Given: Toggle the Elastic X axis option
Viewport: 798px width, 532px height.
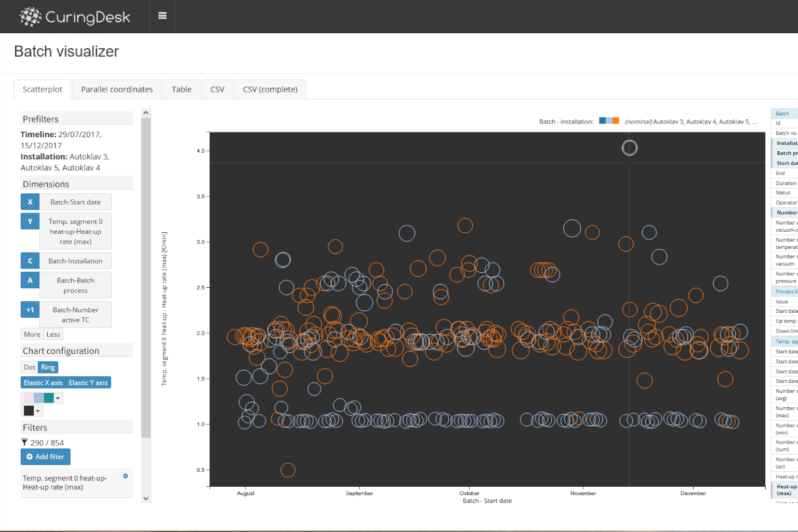Looking at the screenshot, I should [x=43, y=383].
